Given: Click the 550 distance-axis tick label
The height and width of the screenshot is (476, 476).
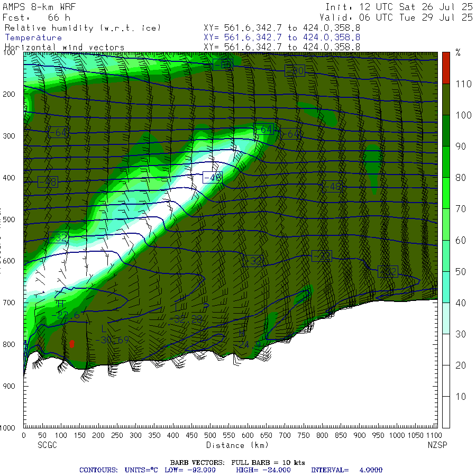Looking at the screenshot, I should 228,435.
